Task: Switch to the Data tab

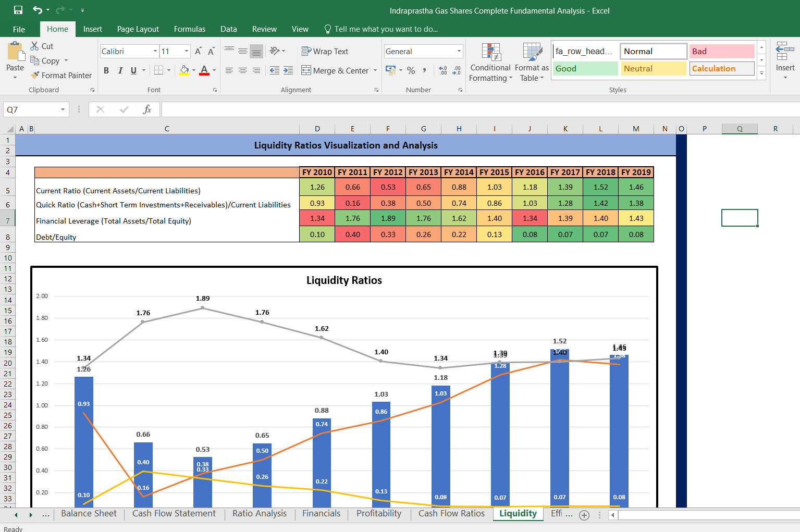Action: pos(228,29)
